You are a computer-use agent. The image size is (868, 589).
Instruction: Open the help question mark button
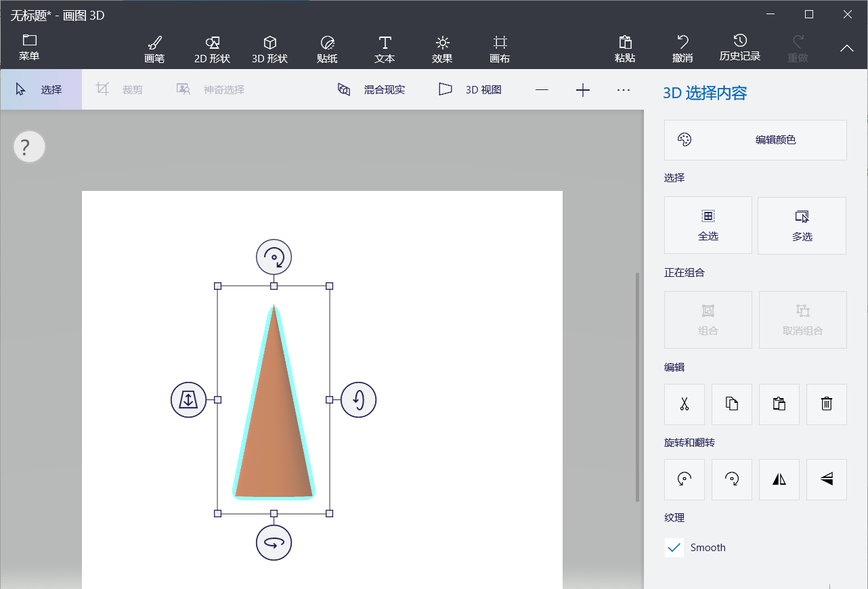29,146
